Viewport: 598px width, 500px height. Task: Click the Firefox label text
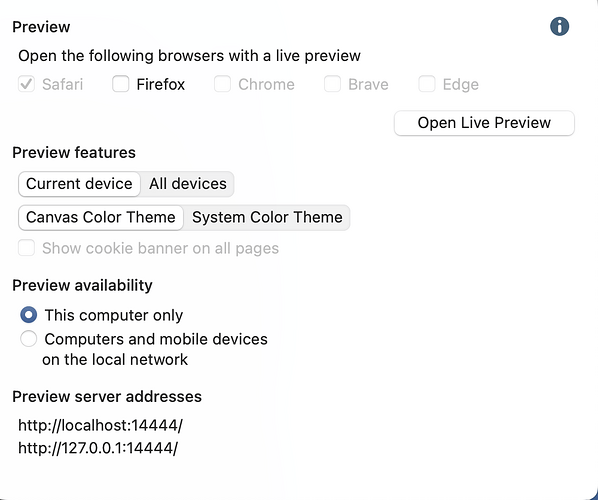(x=161, y=84)
